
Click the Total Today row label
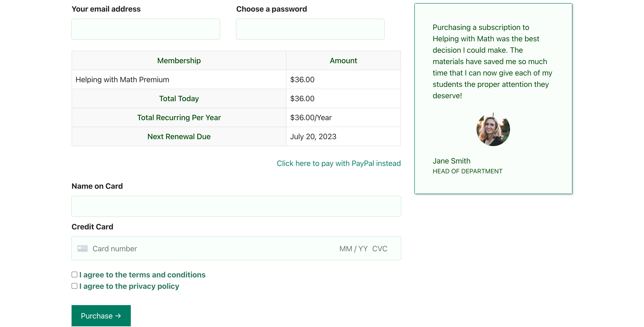coord(179,99)
